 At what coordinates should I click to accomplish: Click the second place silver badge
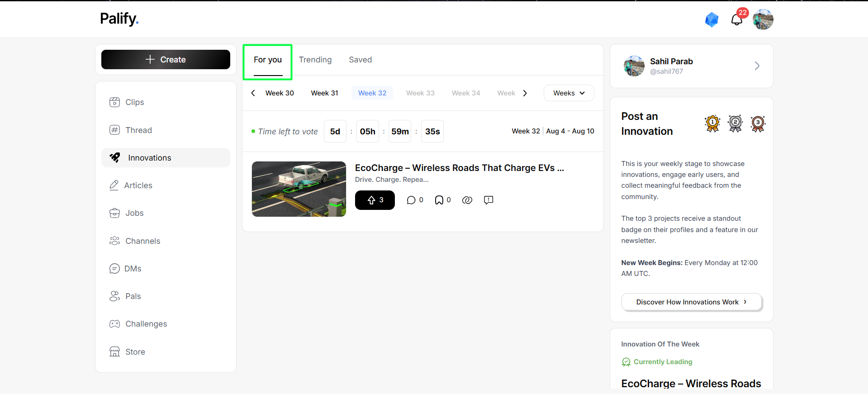tap(735, 123)
